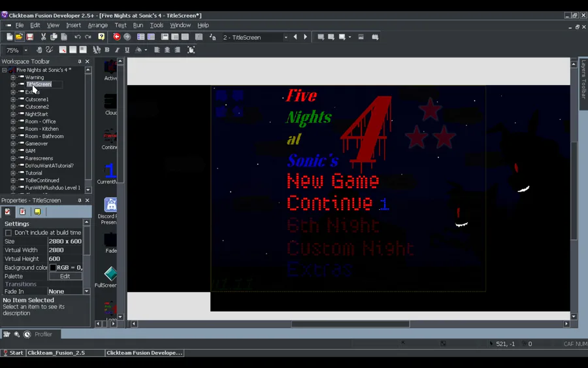Open the Tools menu
588x368 pixels.
pos(156,25)
